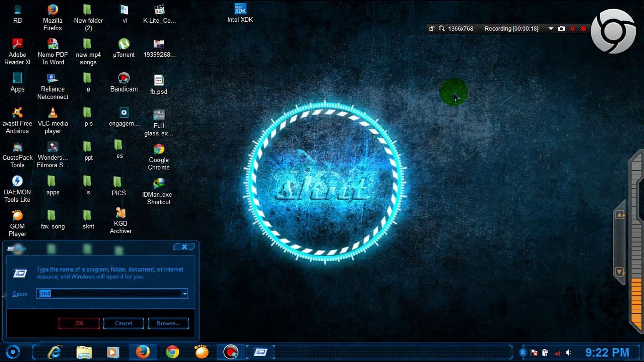Open the media player taskbar icon
This screenshot has width=644, height=362.
113,352
